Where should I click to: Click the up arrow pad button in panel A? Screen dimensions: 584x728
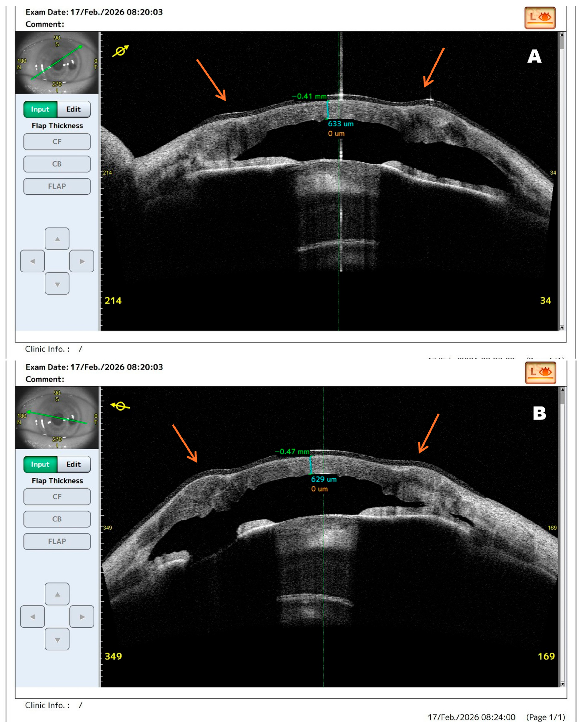point(57,239)
